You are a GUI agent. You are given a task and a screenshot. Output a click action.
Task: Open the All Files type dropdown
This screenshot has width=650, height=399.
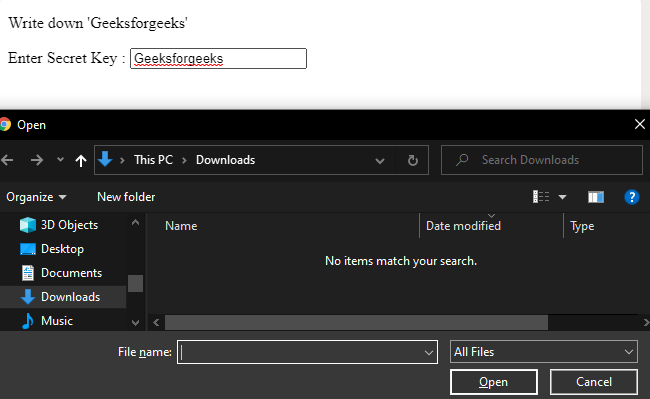(x=543, y=352)
